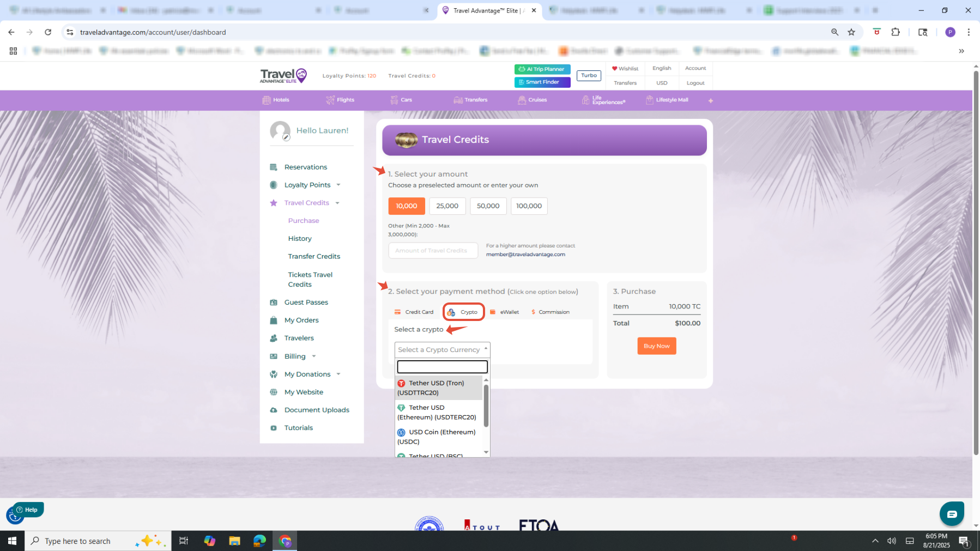The image size is (980, 551).
Task: Open the live chat bubble
Action: (952, 514)
